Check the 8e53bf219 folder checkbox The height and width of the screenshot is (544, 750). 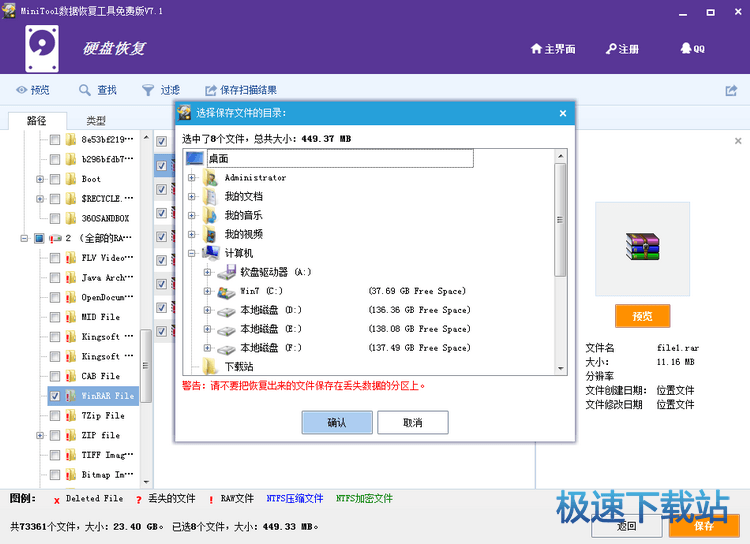click(x=55, y=139)
